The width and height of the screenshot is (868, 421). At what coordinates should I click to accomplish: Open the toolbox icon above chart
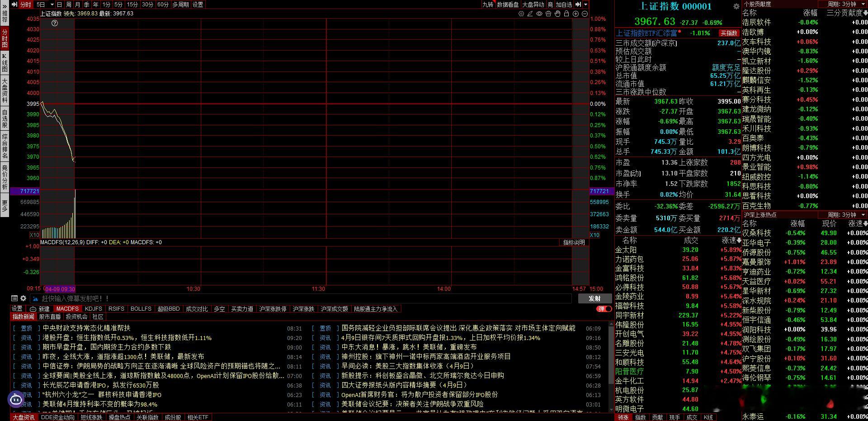[548, 14]
